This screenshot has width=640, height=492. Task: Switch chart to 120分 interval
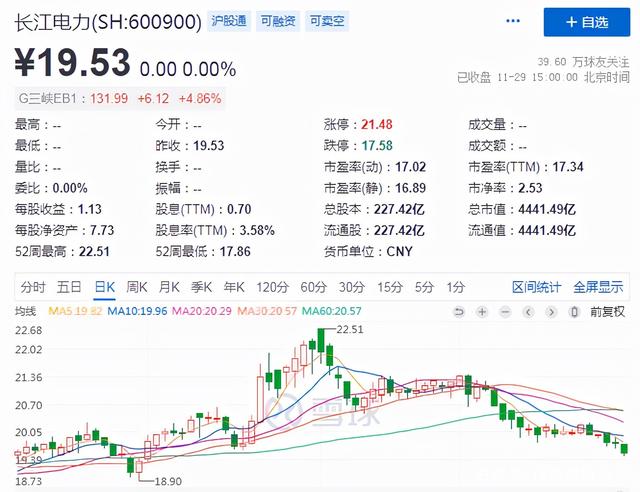[272, 287]
